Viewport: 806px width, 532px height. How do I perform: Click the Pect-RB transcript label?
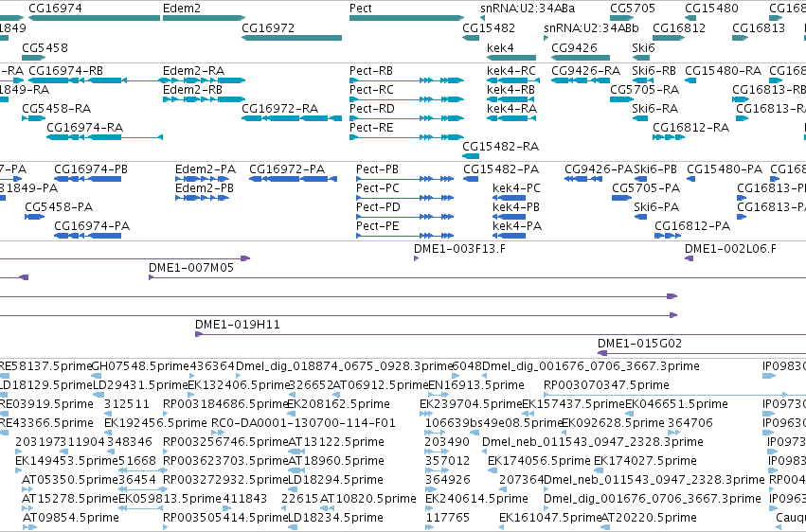click(371, 70)
